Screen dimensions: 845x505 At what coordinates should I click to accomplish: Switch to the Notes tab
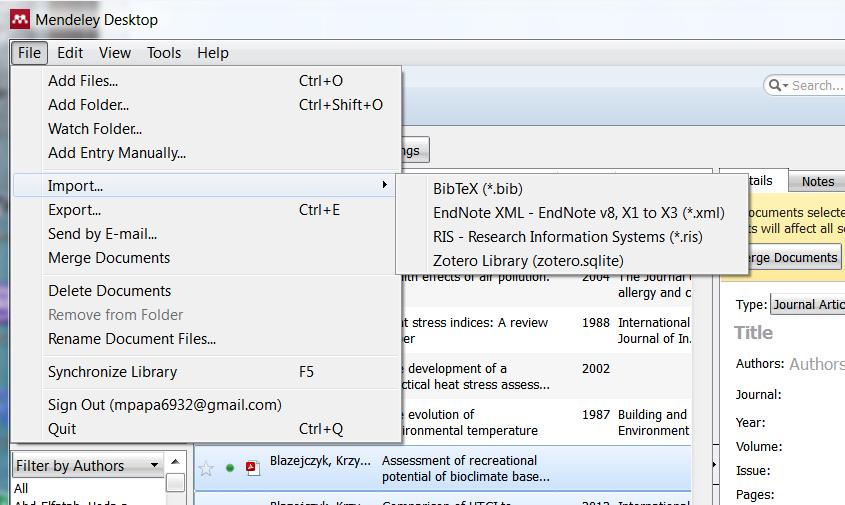coord(818,182)
